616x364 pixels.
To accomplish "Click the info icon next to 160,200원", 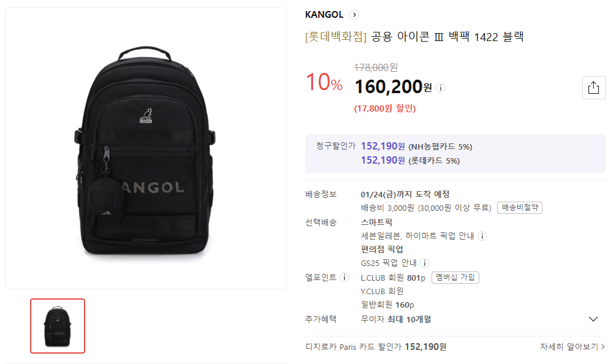I will tap(441, 88).
